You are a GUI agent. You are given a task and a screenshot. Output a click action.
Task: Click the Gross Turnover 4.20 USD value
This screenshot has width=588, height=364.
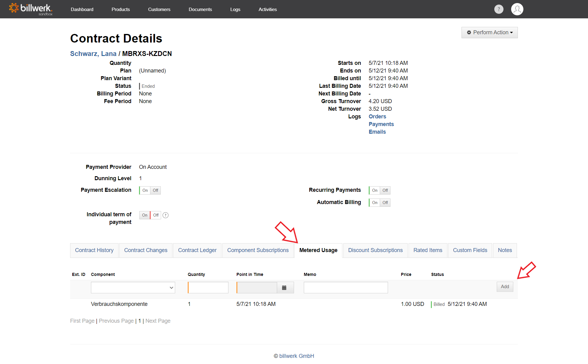380,101
